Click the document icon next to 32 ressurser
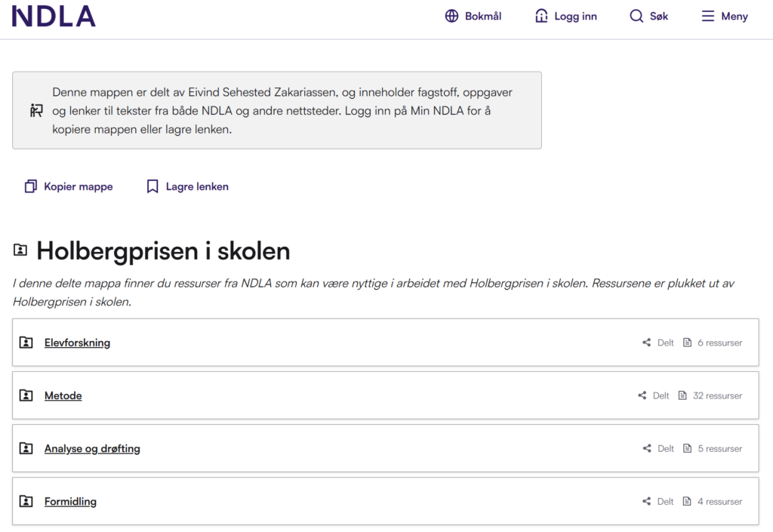773x532 pixels. (x=683, y=395)
